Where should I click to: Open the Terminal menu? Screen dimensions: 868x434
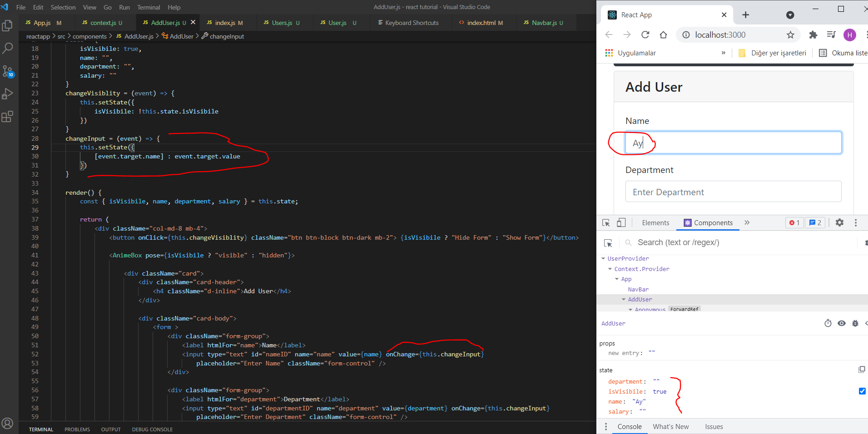[x=149, y=7]
